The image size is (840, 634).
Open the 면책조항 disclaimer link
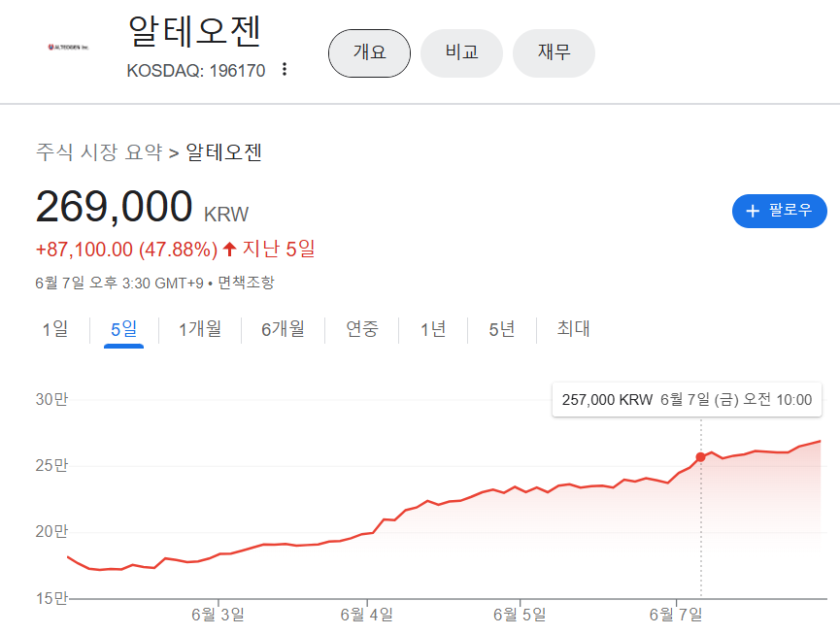point(246,283)
